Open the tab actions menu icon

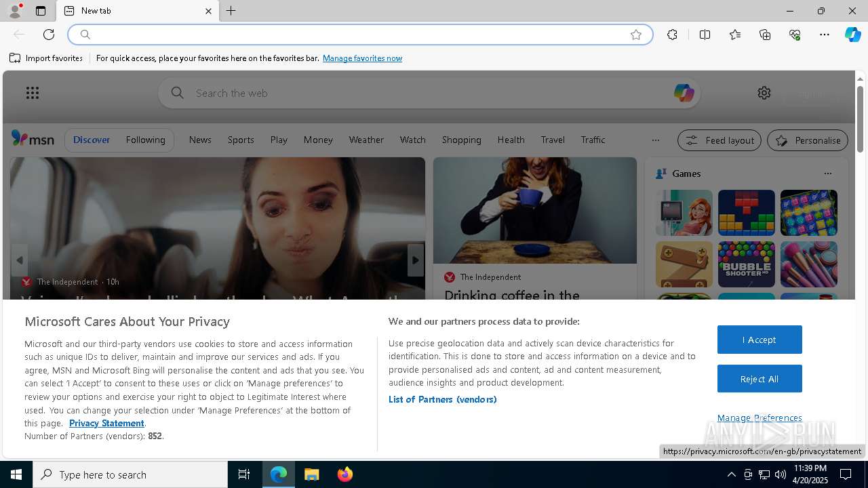coord(41,11)
